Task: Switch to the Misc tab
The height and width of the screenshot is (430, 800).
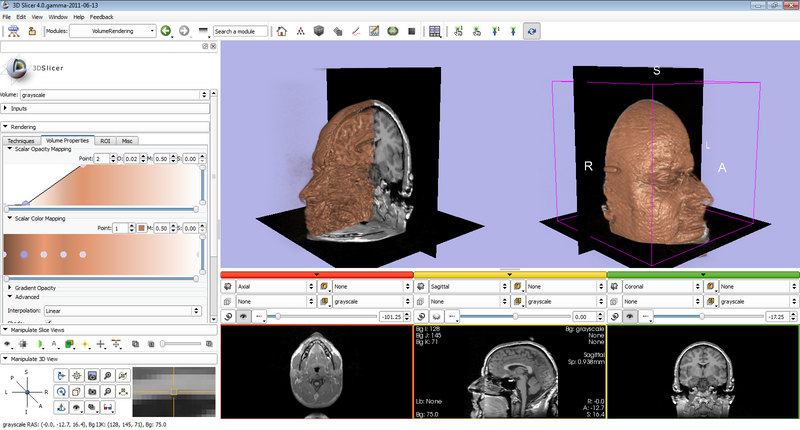Action: click(127, 141)
